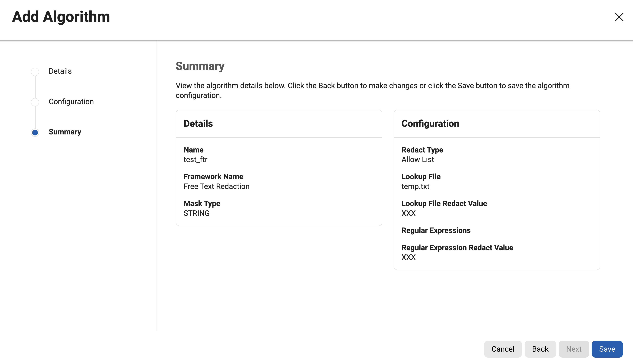The image size is (633, 364).
Task: Click the Free Text Redaction framework value
Action: click(216, 187)
